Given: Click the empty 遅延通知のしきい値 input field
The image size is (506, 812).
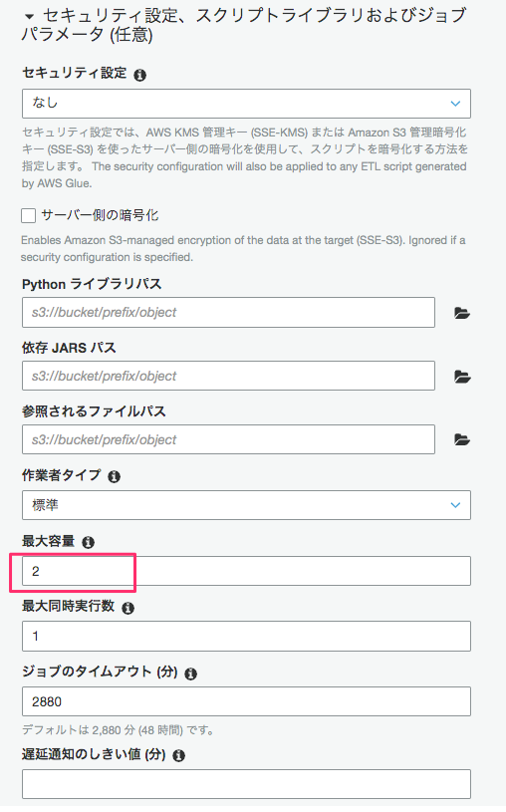Looking at the screenshot, I should click(246, 784).
